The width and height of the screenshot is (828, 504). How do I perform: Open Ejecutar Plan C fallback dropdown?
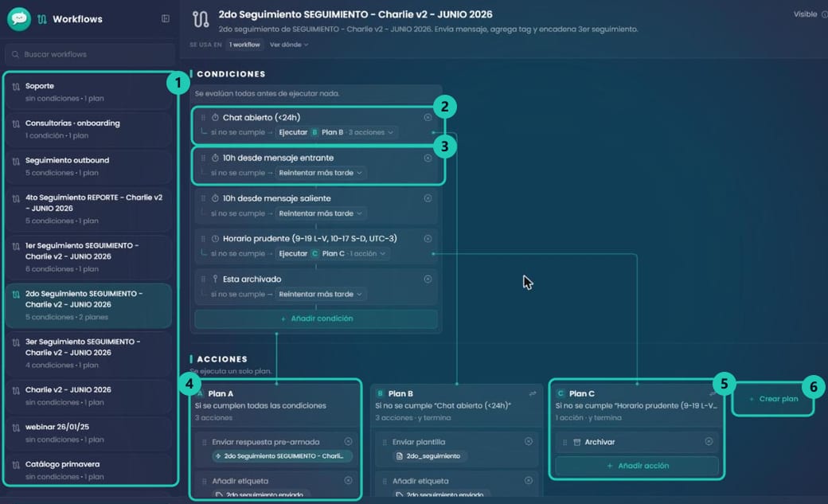click(332, 253)
